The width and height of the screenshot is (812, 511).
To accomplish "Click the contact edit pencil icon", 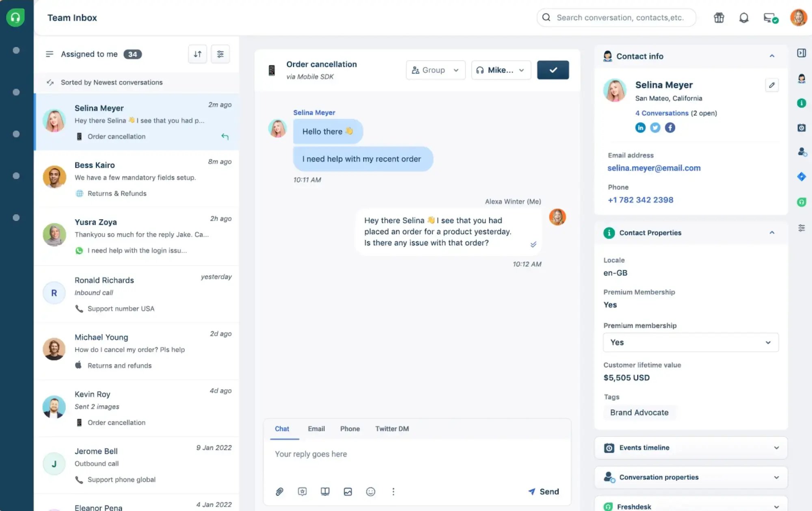I will pyautogui.click(x=772, y=85).
